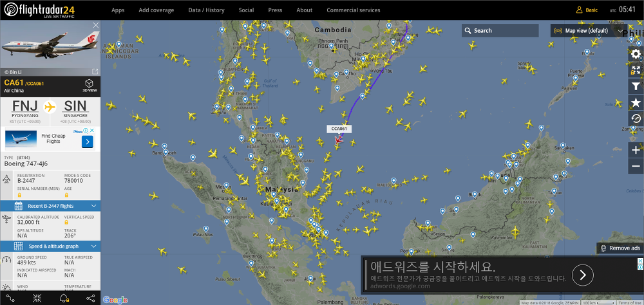Open the Press menu item
This screenshot has height=305, width=644.
[x=275, y=10]
